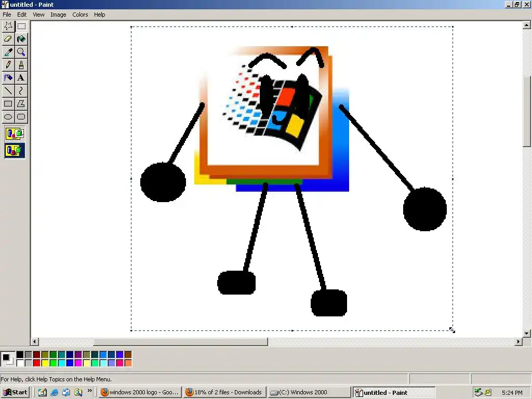Viewport: 532px width, 399px height.
Task: Select the light gray color swatch
Action: coord(29,363)
